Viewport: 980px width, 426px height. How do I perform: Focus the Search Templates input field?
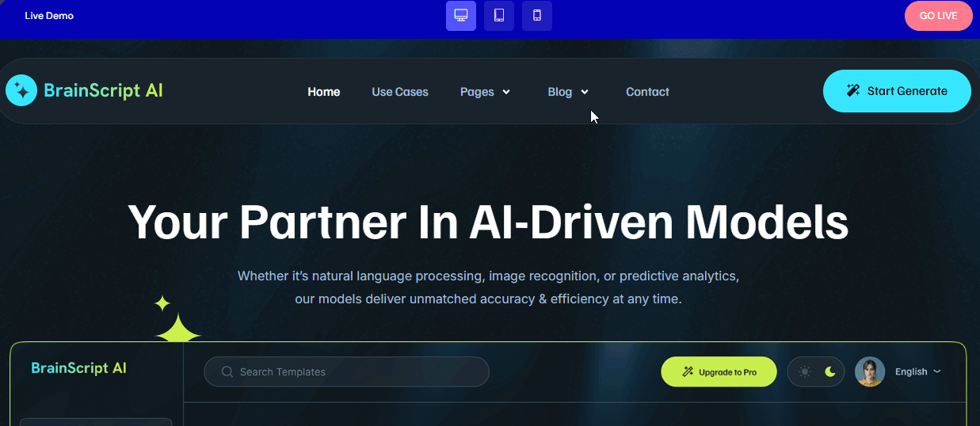(346, 371)
